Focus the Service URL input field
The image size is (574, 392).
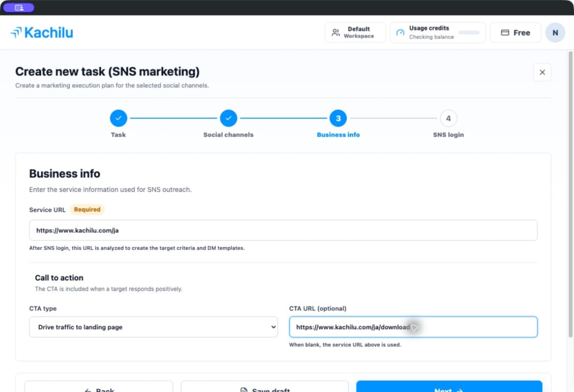[x=283, y=230]
